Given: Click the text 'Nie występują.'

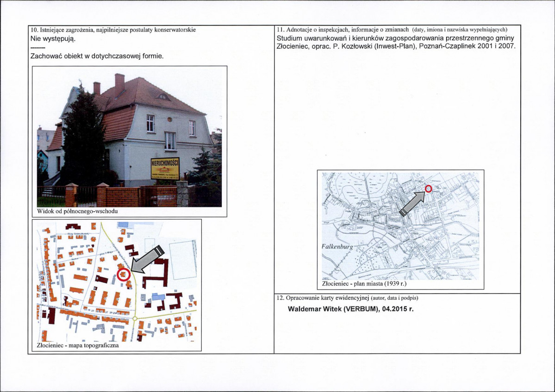Looking at the screenshot, I should tap(53, 38).
